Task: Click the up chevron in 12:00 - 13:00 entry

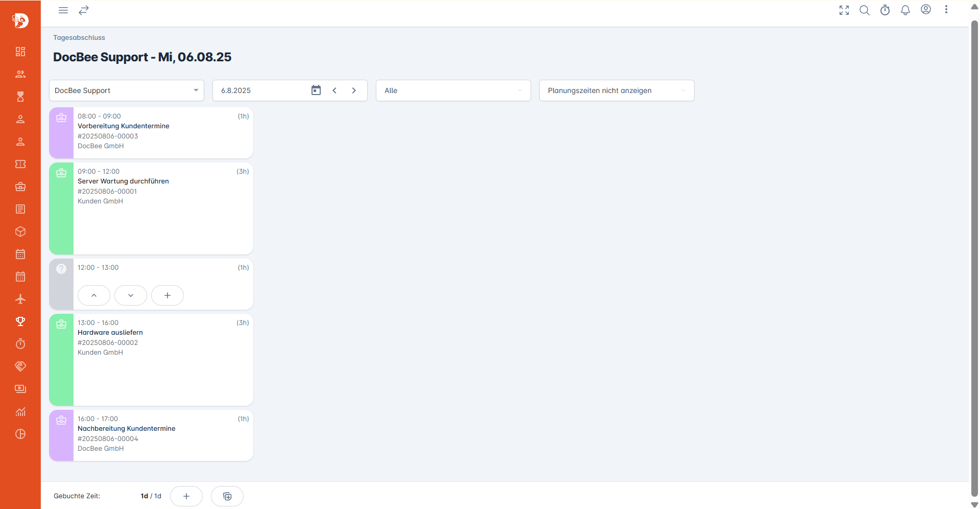Action: [x=94, y=295]
